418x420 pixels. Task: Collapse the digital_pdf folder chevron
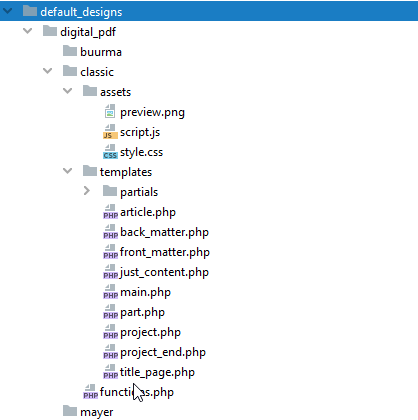[x=27, y=31]
